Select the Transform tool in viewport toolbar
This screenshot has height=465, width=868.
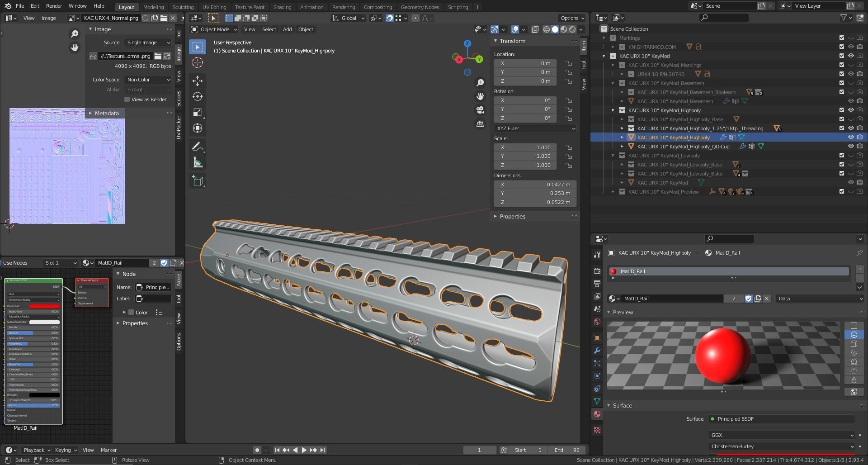point(198,128)
